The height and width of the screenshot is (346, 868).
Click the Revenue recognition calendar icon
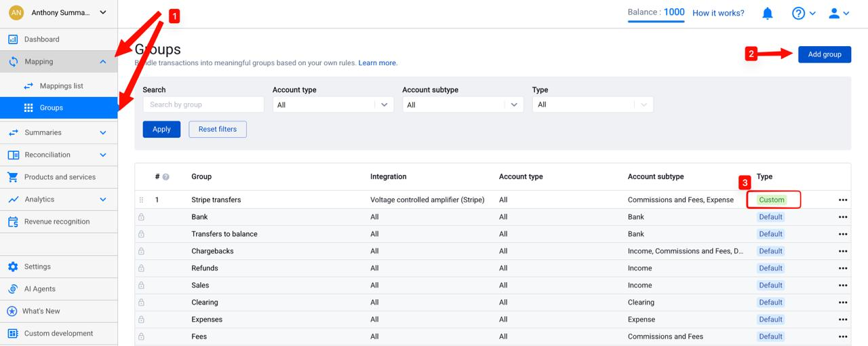pyautogui.click(x=13, y=222)
